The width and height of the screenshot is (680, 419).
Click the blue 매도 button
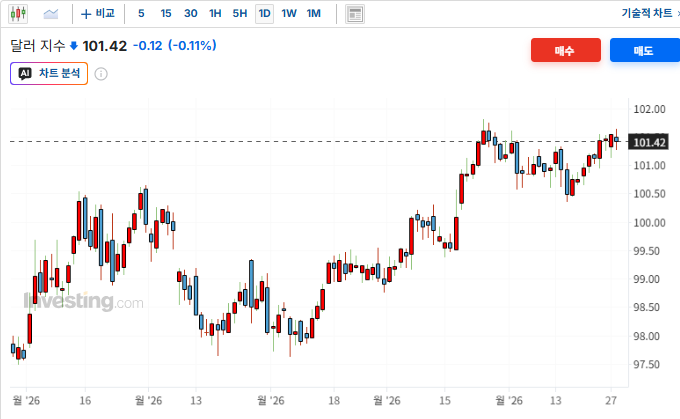[x=644, y=50]
